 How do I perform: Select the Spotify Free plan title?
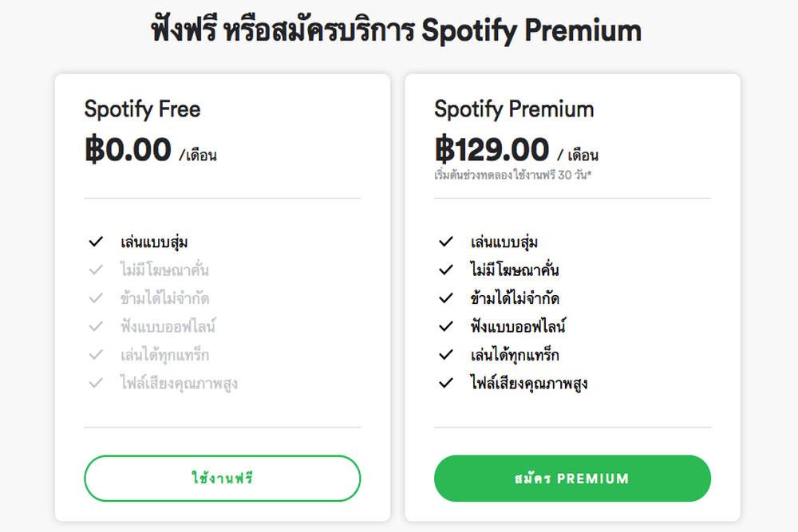coord(143,110)
